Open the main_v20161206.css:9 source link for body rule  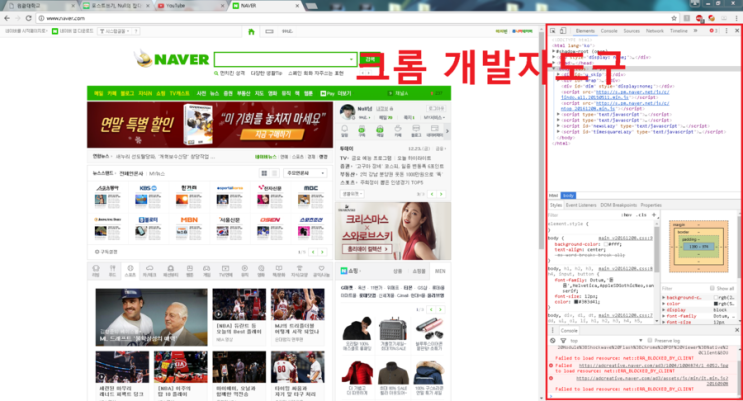pos(625,238)
